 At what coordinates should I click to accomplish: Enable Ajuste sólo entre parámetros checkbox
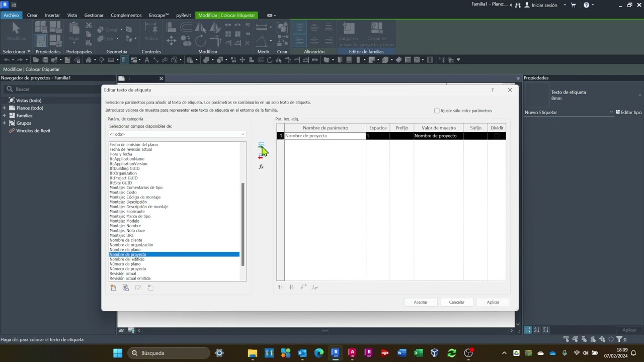tap(437, 111)
